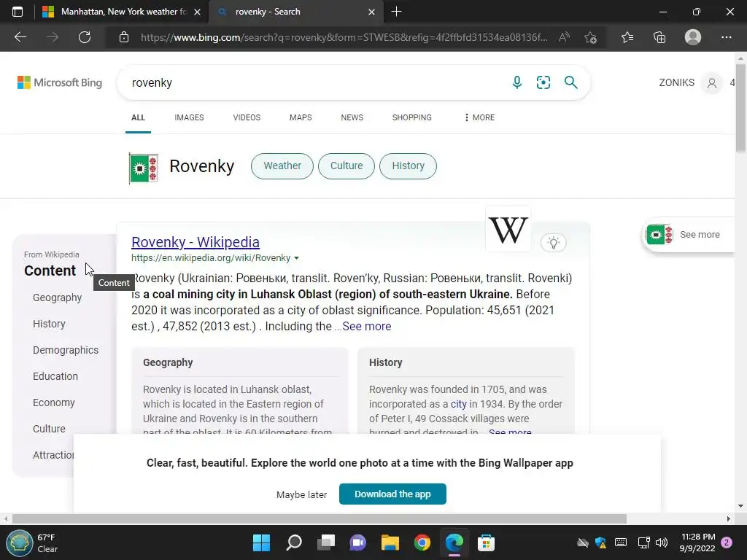This screenshot has height=560, width=747.
Task: Expand the MORE search options menu
Action: coord(479,117)
